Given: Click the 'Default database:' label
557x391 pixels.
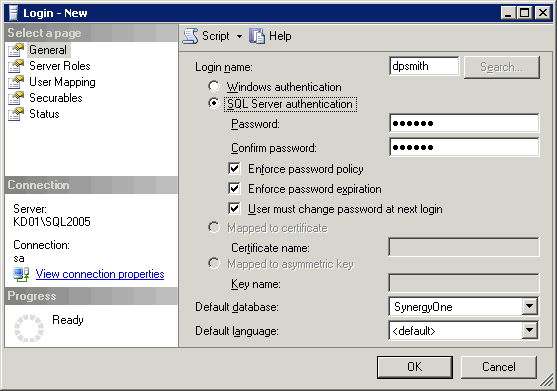Looking at the screenshot, I should (237, 307).
